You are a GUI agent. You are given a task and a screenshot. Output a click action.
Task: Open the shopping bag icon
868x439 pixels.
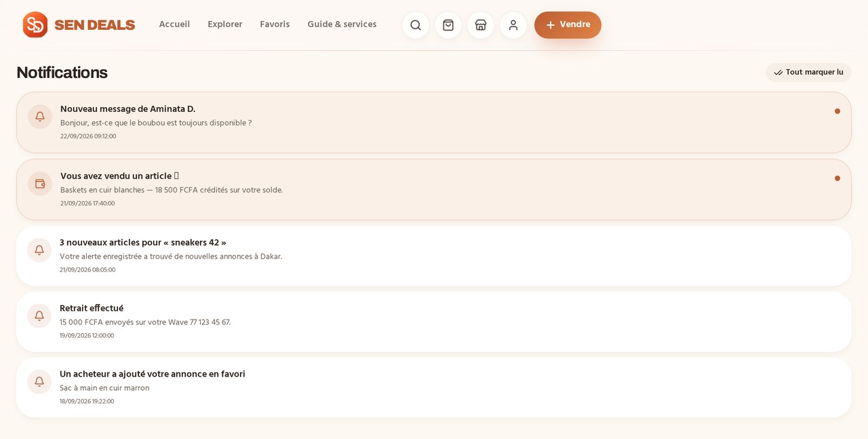448,25
